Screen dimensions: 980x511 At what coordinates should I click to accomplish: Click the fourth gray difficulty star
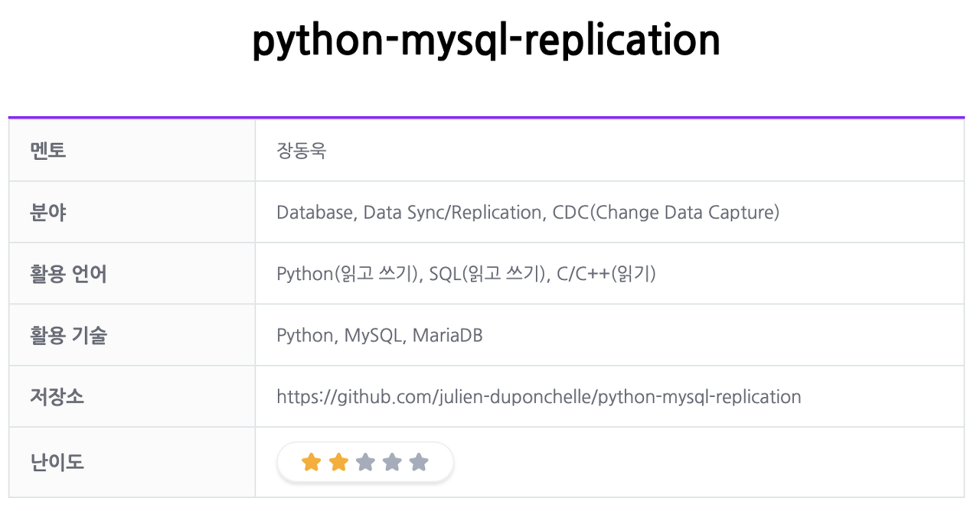tap(392, 462)
